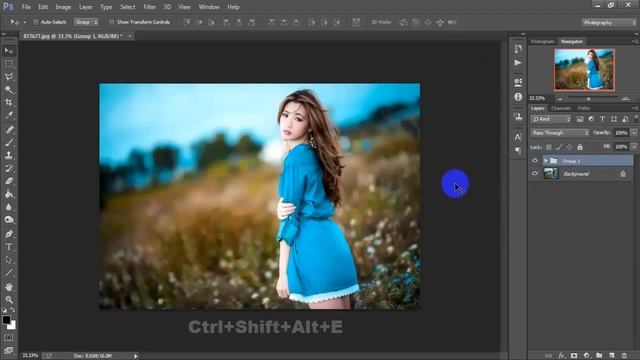Select the Eyedropper tool
The image size is (640, 360).
tap(9, 115)
